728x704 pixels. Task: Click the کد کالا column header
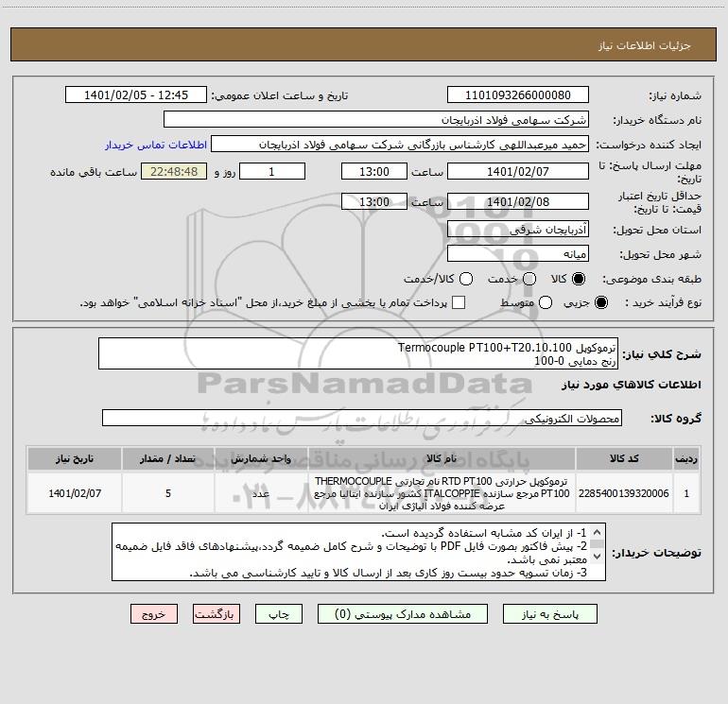(624, 458)
